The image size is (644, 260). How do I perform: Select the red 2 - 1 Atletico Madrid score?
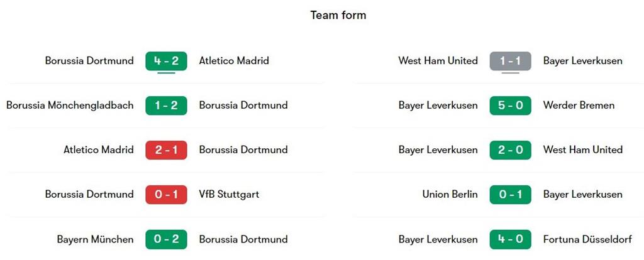coord(166,150)
